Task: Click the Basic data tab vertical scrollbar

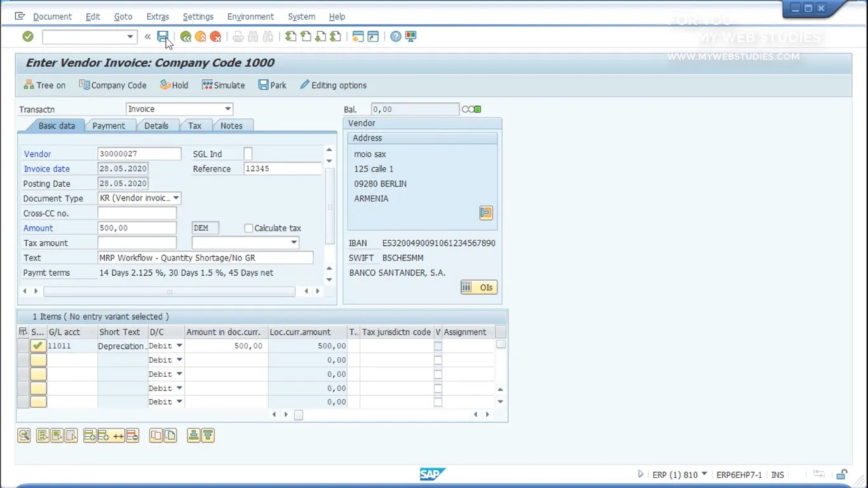Action: (329, 207)
